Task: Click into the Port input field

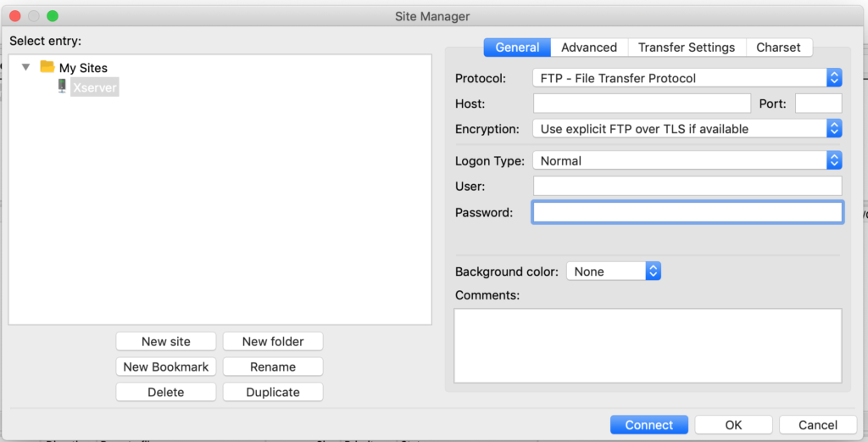Action: pos(818,104)
